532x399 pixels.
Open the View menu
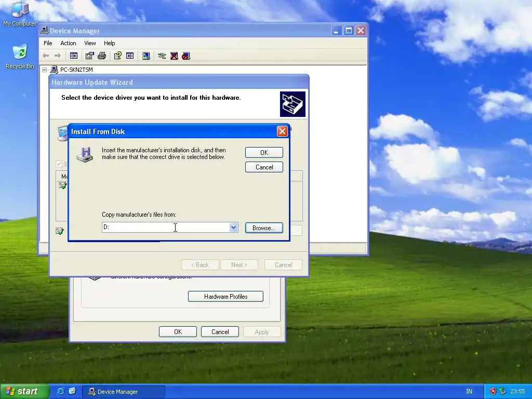point(90,43)
